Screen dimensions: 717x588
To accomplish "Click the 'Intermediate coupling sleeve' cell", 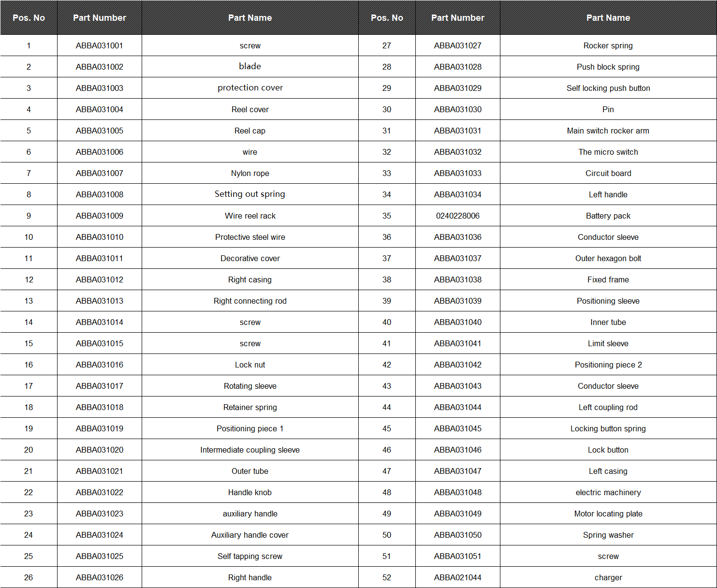I will coord(250,450).
